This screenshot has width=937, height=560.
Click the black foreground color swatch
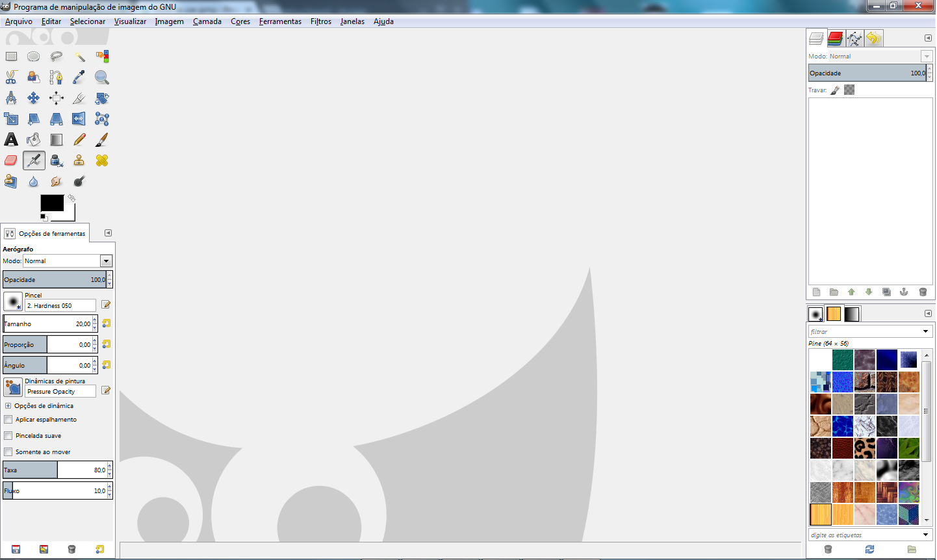[x=52, y=203]
